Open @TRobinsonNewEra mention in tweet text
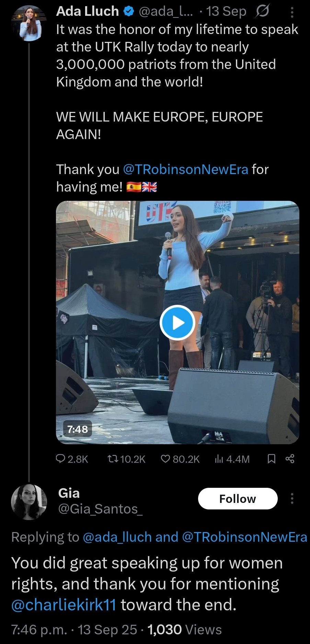 [x=185, y=169]
